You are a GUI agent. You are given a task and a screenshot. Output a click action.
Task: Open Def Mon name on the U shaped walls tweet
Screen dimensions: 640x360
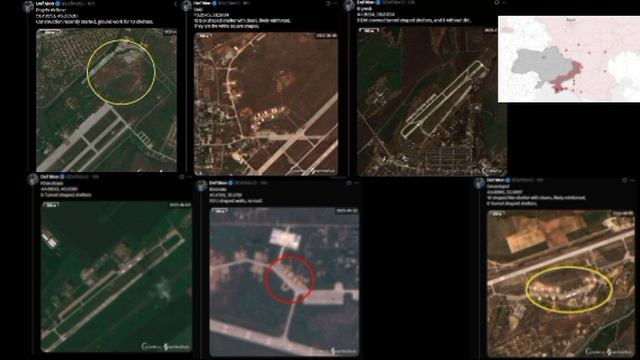[218, 183]
